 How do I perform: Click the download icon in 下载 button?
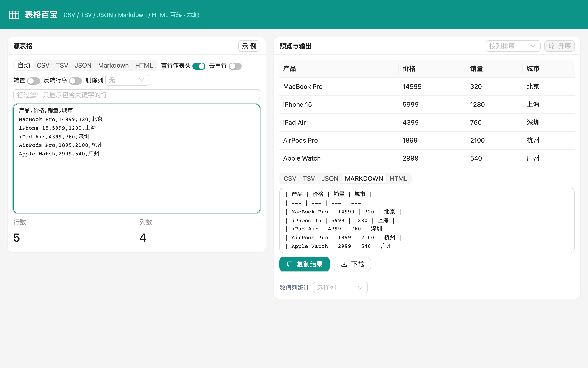coord(344,264)
